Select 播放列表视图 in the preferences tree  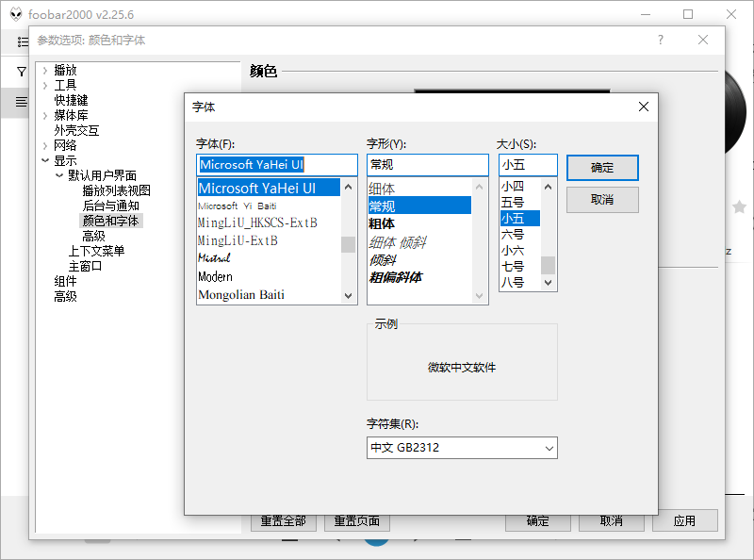click(115, 190)
